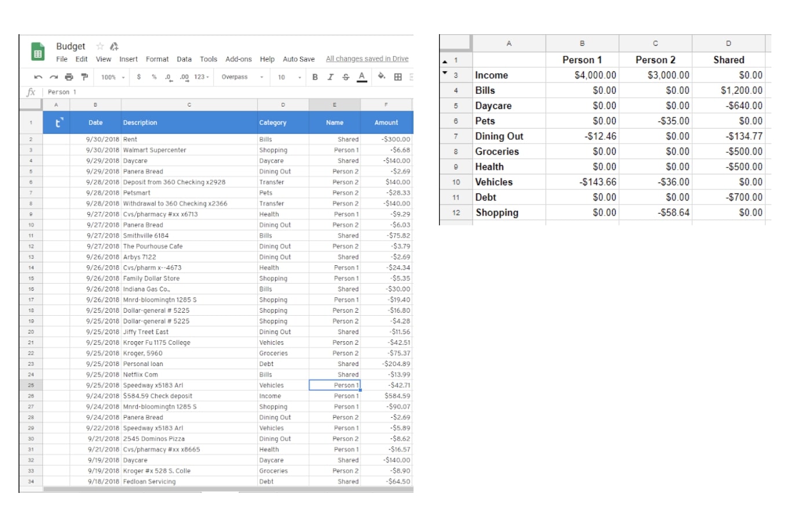This screenshot has height=519, width=812.
Task: Open the zoom 100% dropdown
Action: (113, 77)
